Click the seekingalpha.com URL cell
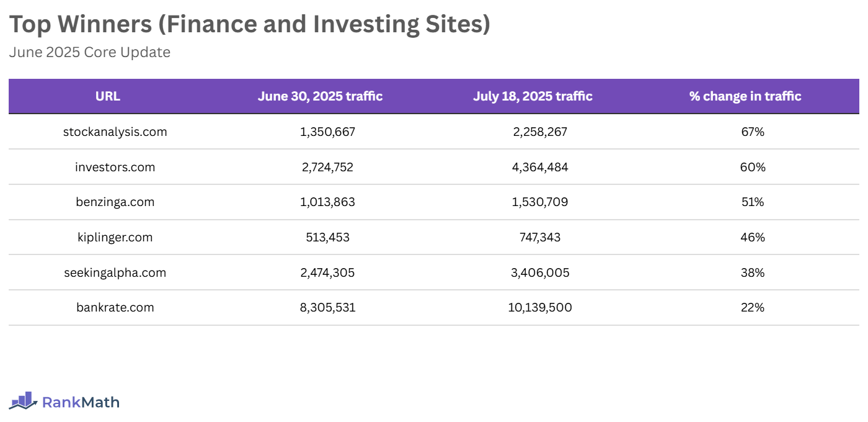This screenshot has height=422, width=868. coord(115,272)
